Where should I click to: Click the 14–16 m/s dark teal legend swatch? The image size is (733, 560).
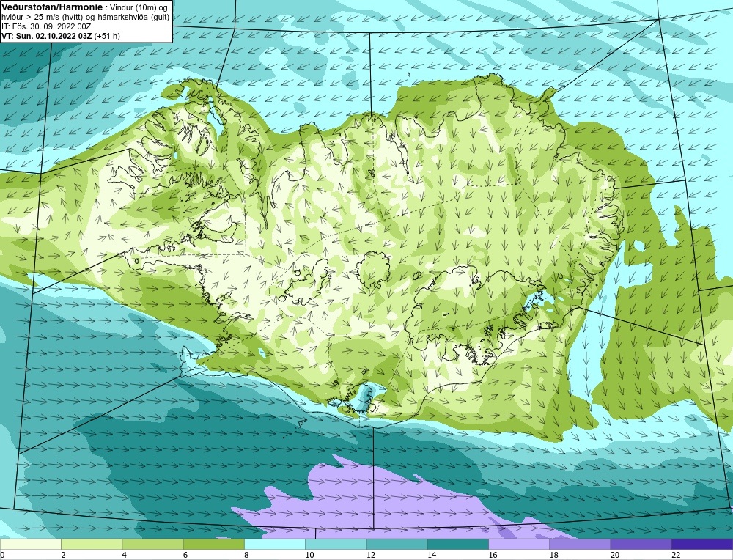coord(458,544)
